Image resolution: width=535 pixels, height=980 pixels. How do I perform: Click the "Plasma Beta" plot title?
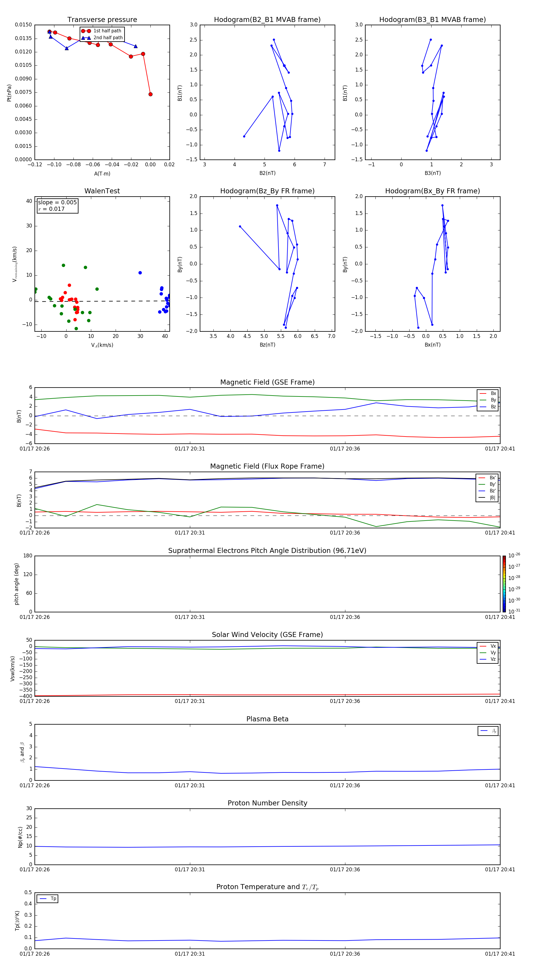[267, 719]
